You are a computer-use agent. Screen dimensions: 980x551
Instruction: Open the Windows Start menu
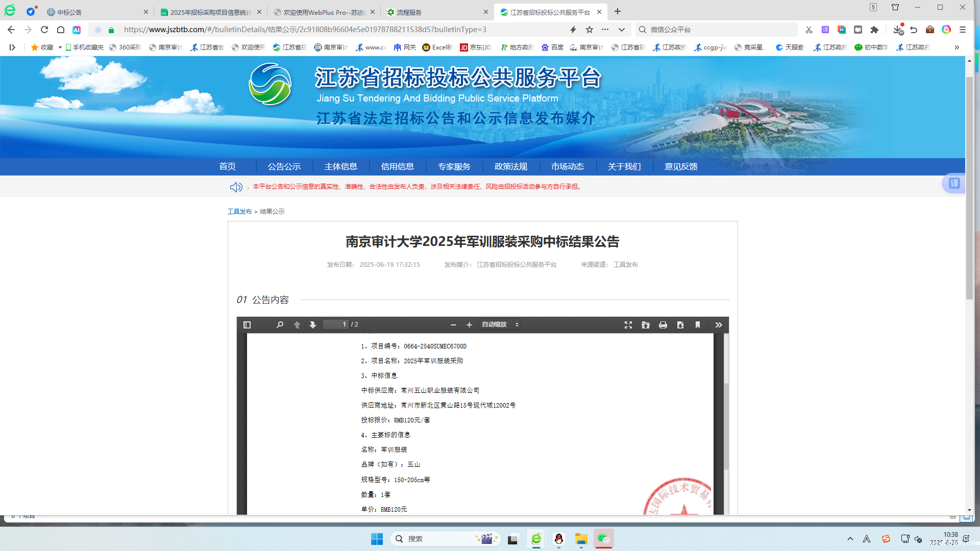point(377,539)
